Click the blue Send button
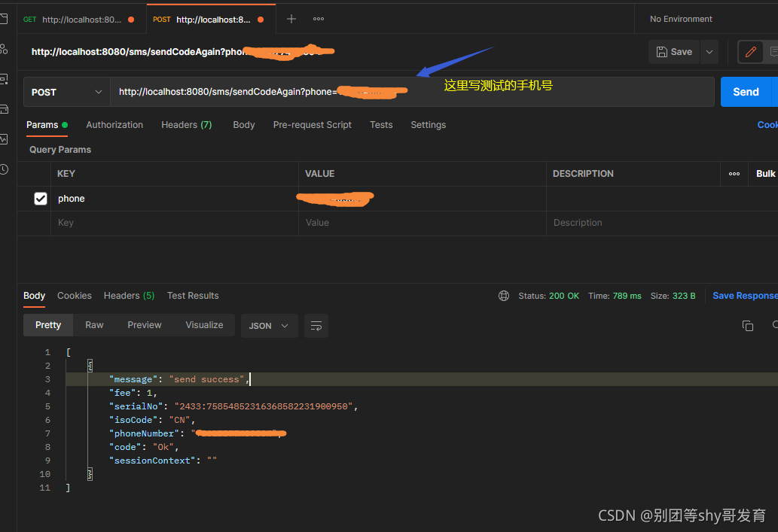The image size is (778, 532). (746, 93)
